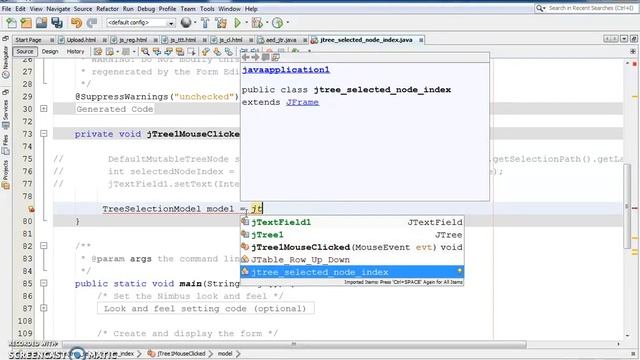Open the Profile Project dropdown arrow

[x=288, y=22]
